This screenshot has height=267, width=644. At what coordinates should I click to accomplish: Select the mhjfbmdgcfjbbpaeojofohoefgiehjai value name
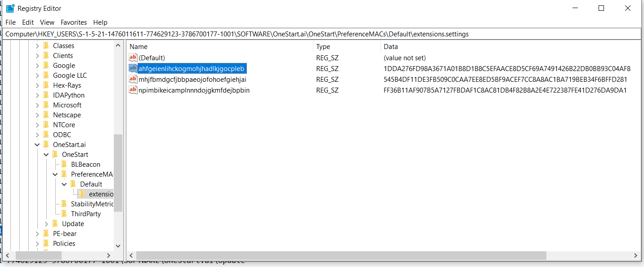[192, 80]
